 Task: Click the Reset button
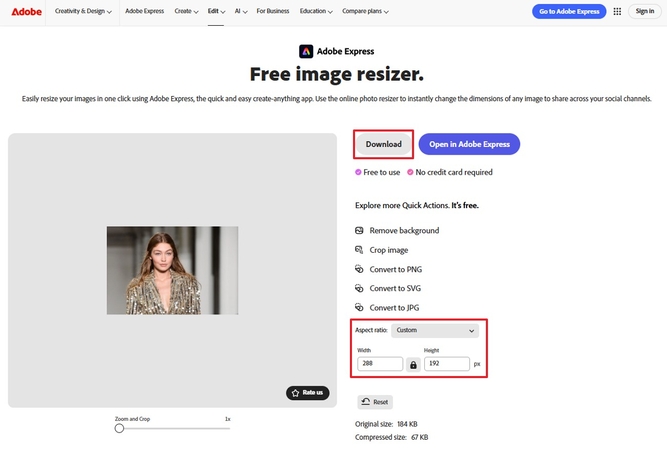point(375,402)
